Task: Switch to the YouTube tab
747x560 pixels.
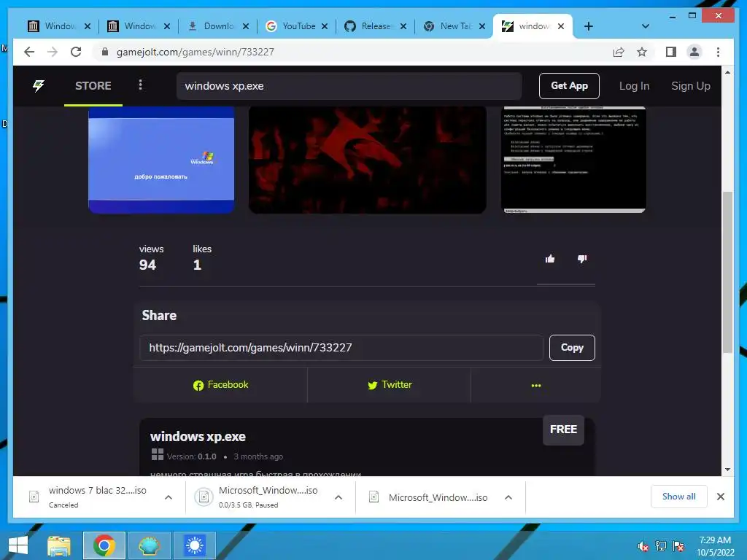Action: click(x=296, y=26)
